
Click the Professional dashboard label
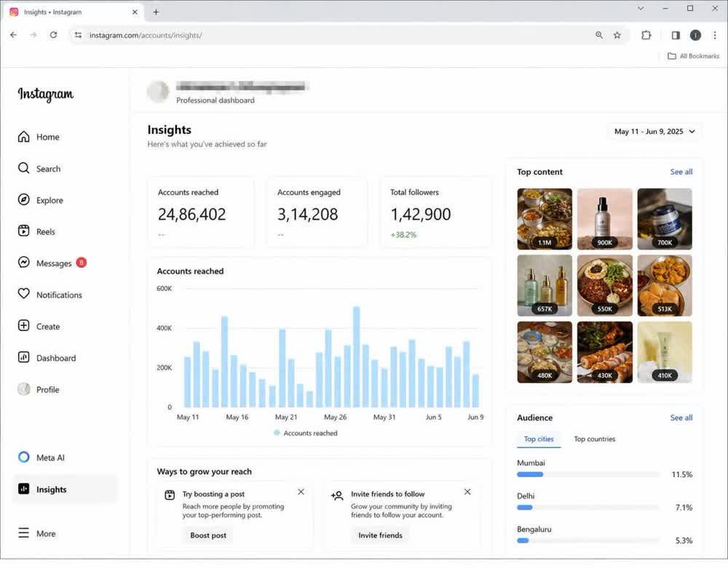[215, 100]
